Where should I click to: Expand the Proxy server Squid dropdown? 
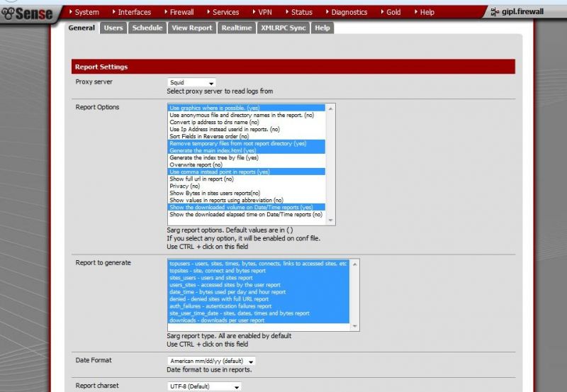click(x=191, y=82)
